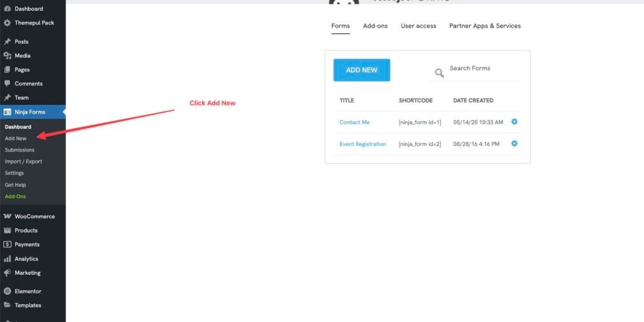Viewport: 644px width, 322px height.
Task: Open Templates menu label
Action: [28, 305]
